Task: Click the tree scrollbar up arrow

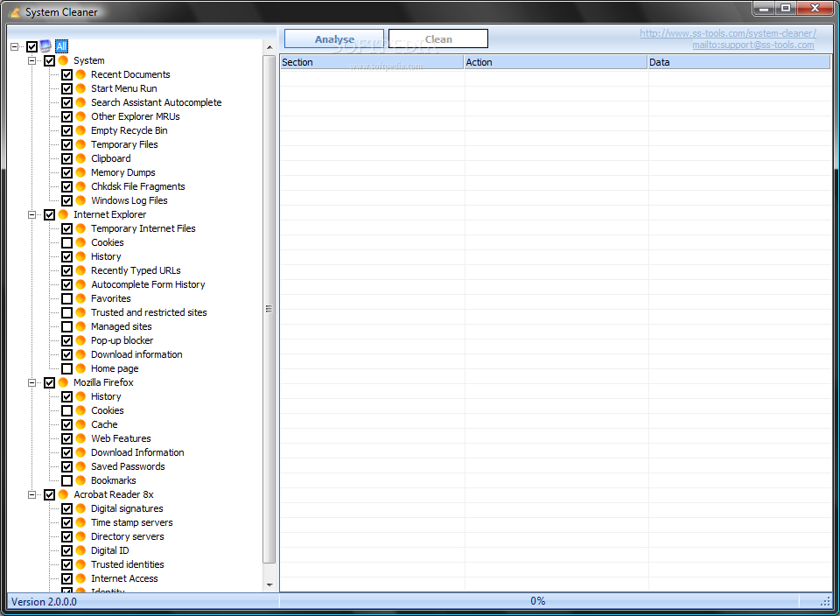Action: [x=269, y=47]
